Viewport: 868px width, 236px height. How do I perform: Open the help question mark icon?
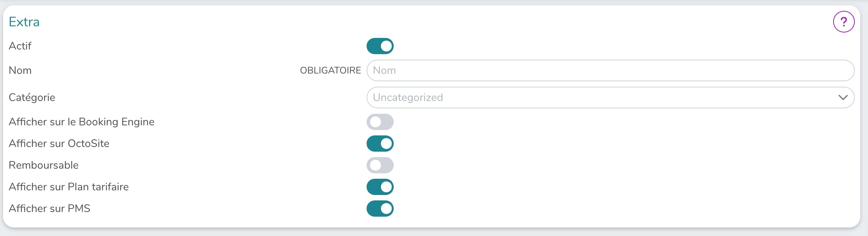coord(844,22)
